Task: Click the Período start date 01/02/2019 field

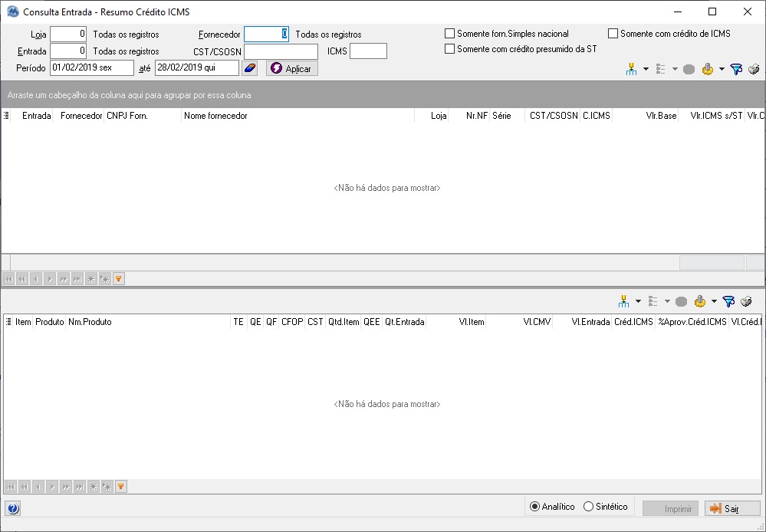Action: pos(92,68)
